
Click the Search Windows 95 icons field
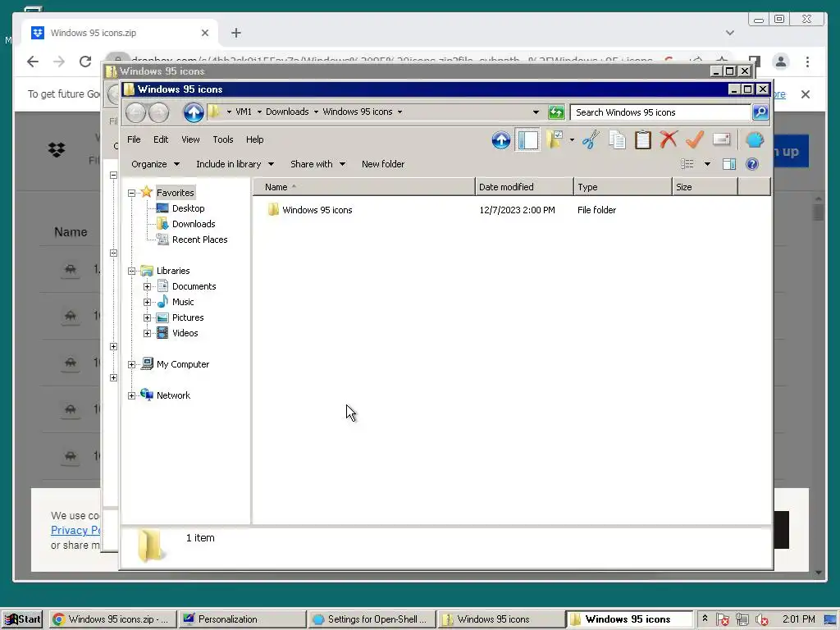(660, 112)
